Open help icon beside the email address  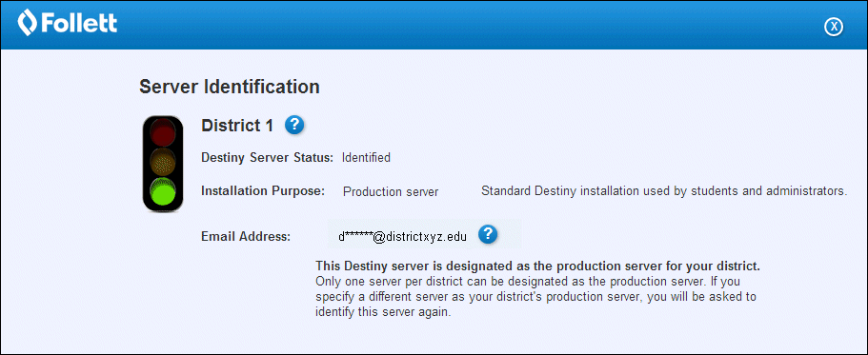(488, 234)
